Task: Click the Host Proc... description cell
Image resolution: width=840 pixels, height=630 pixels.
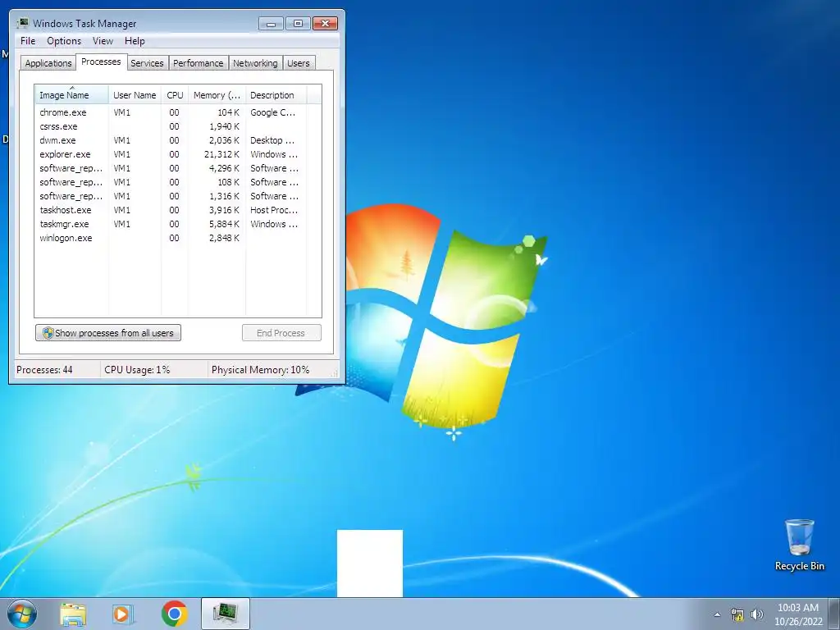Action: 274,210
